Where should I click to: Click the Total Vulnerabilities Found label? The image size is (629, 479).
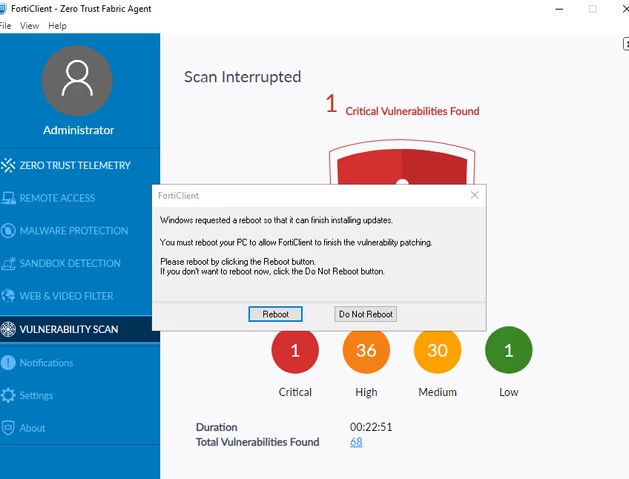258,442
